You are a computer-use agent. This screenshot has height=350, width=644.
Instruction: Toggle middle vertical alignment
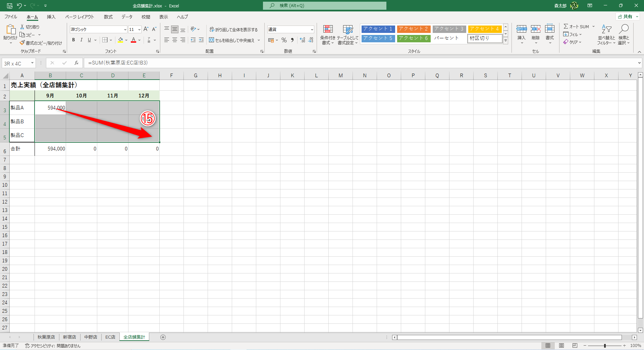(175, 29)
